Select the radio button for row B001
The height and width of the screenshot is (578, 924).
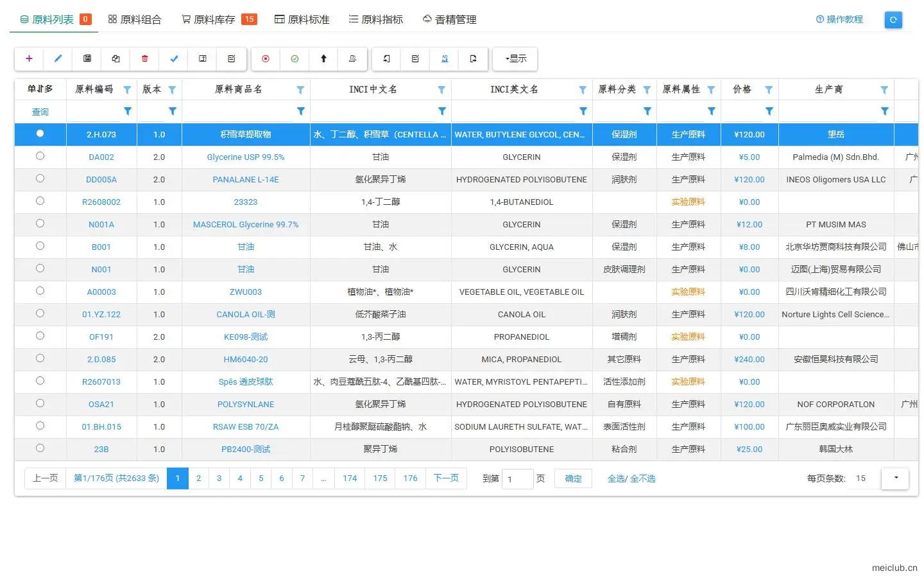pyautogui.click(x=40, y=246)
